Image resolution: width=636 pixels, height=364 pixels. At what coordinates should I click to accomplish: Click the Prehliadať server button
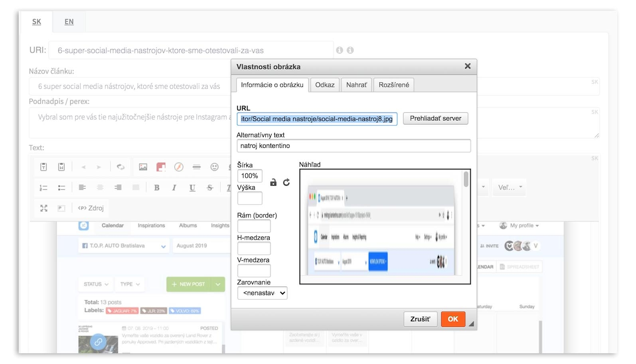[x=435, y=118]
